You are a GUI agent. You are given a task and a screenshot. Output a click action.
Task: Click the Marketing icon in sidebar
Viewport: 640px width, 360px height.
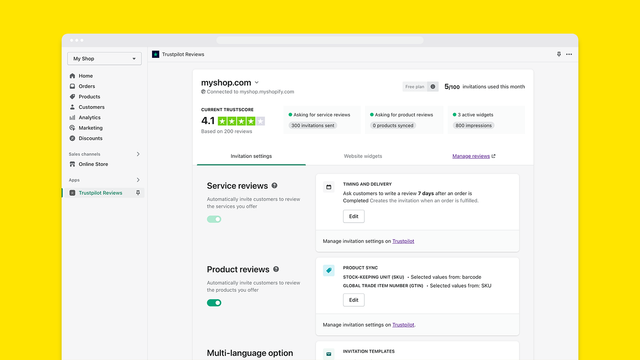coord(72,128)
